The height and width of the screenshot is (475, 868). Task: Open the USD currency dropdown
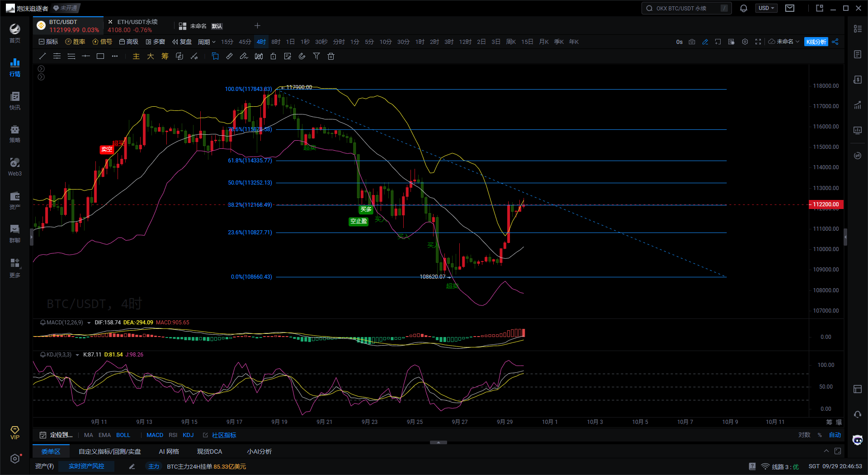pos(767,8)
